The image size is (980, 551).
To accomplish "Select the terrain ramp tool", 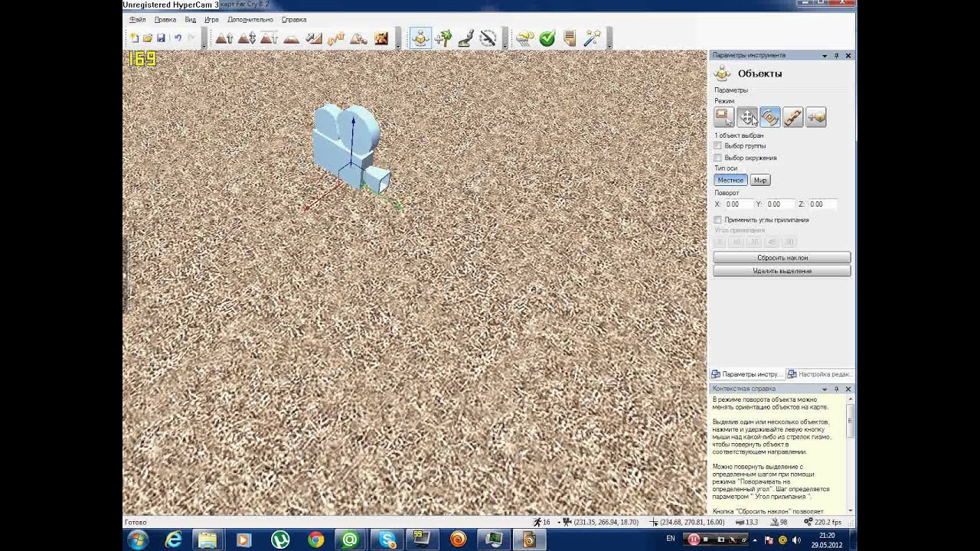I will click(x=313, y=38).
